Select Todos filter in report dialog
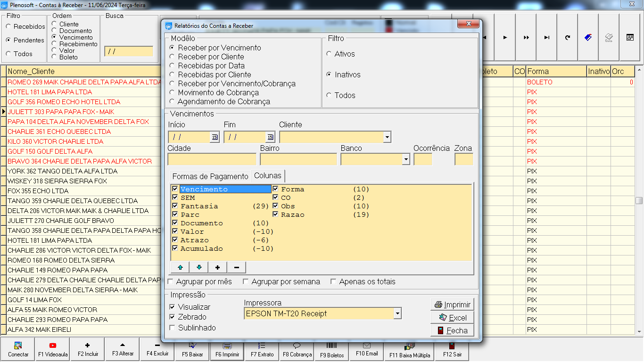 [x=340, y=95]
